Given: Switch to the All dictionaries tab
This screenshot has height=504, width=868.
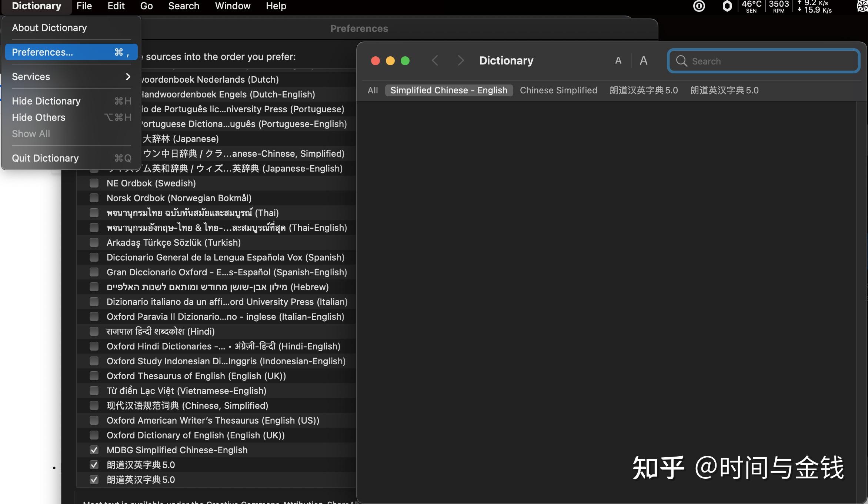Looking at the screenshot, I should [x=373, y=90].
